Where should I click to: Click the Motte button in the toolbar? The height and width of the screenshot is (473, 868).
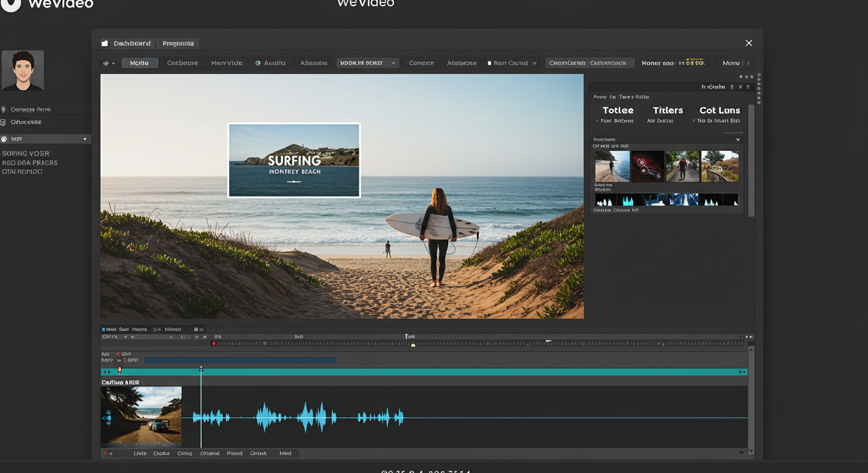coord(139,63)
